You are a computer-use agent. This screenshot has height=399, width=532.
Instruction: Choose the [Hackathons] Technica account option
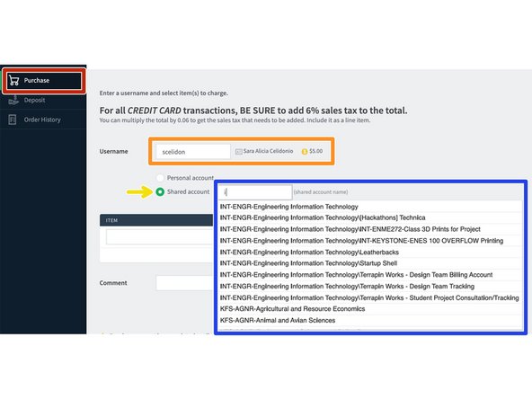point(370,217)
